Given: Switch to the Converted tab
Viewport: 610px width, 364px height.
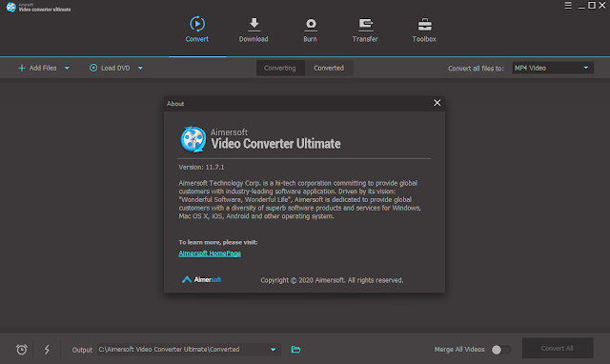Looking at the screenshot, I should 329,68.
